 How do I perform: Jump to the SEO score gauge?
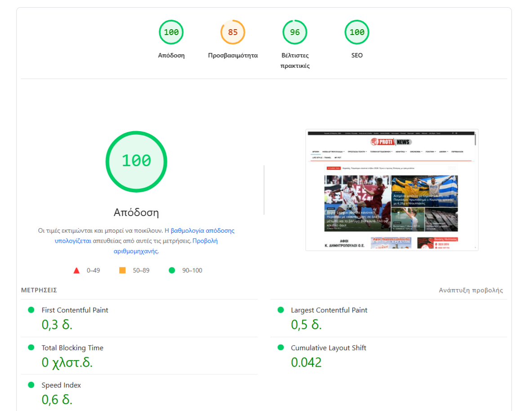tap(357, 32)
